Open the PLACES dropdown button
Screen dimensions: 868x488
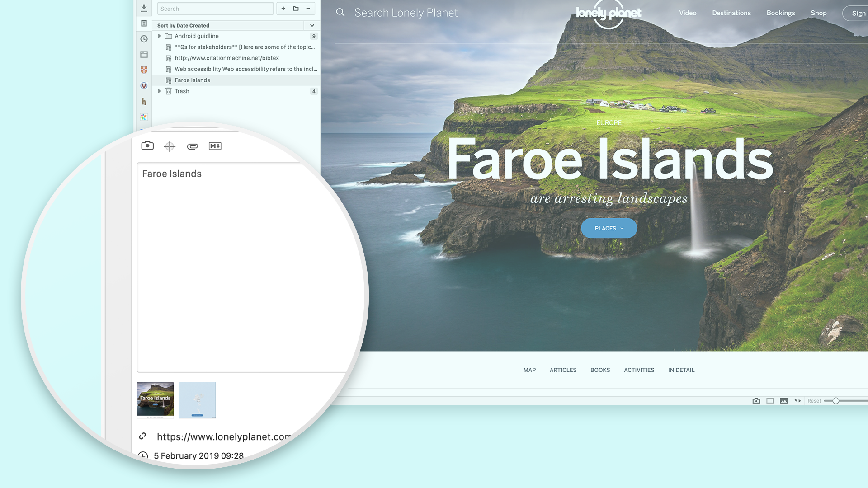609,228
